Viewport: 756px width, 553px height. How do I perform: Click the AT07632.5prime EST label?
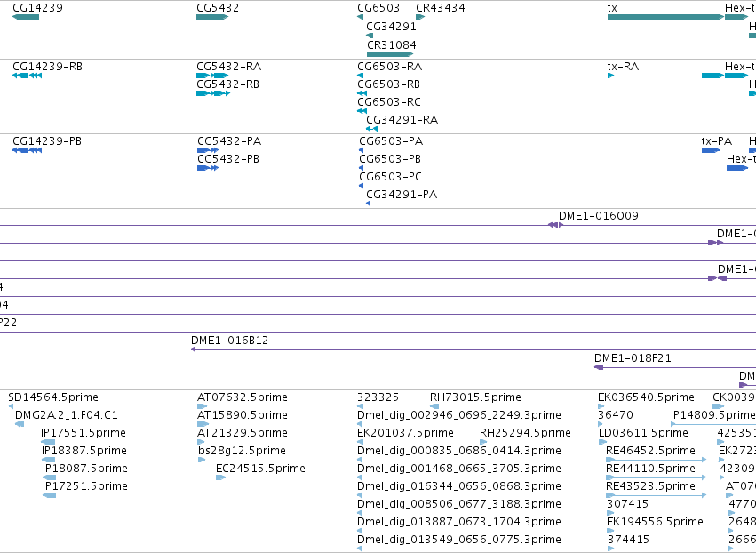243,397
